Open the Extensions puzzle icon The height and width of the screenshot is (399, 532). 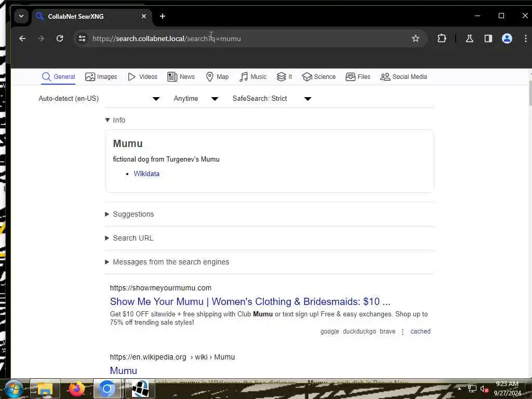tap(442, 38)
